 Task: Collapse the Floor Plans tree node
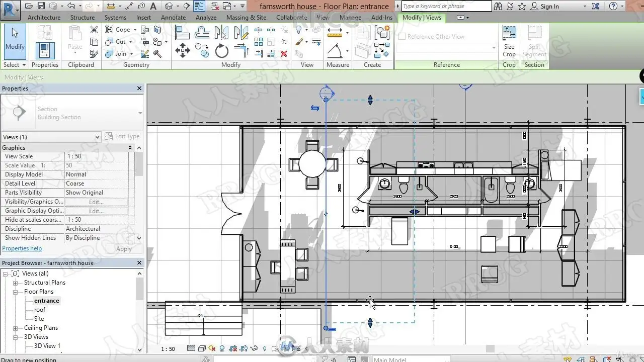(16, 292)
